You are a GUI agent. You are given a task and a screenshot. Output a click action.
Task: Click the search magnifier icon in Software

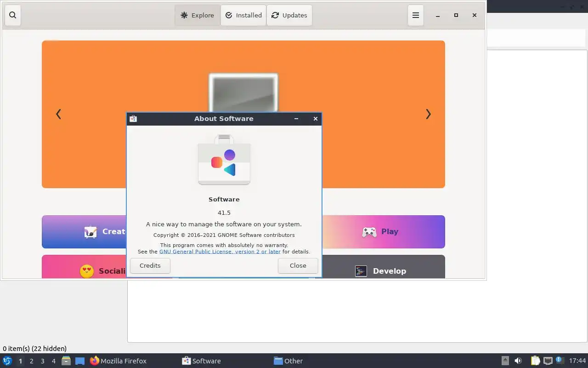(12, 15)
